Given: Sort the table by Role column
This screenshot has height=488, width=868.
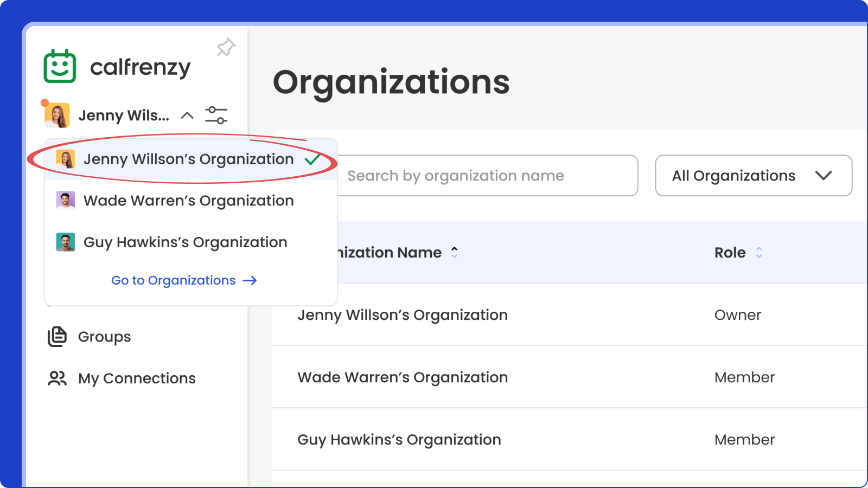Looking at the screenshot, I should (x=759, y=252).
